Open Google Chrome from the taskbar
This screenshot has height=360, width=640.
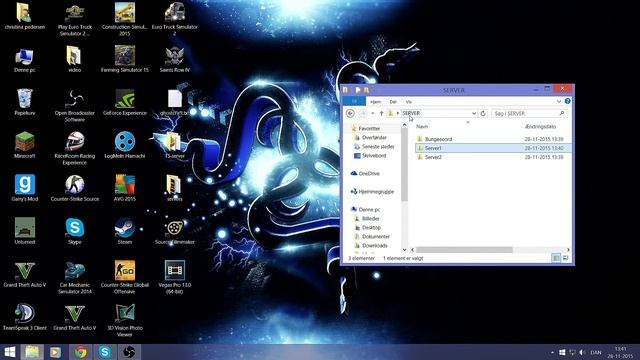(x=80, y=352)
